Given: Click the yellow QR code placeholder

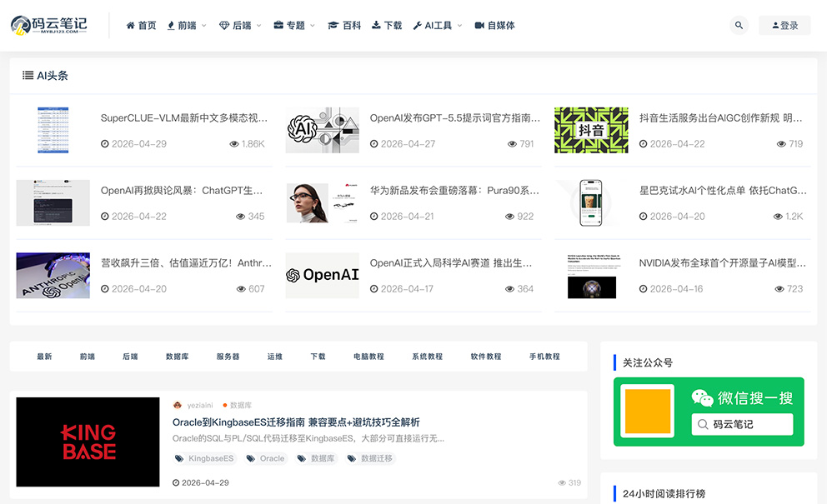Looking at the screenshot, I should 647,412.
